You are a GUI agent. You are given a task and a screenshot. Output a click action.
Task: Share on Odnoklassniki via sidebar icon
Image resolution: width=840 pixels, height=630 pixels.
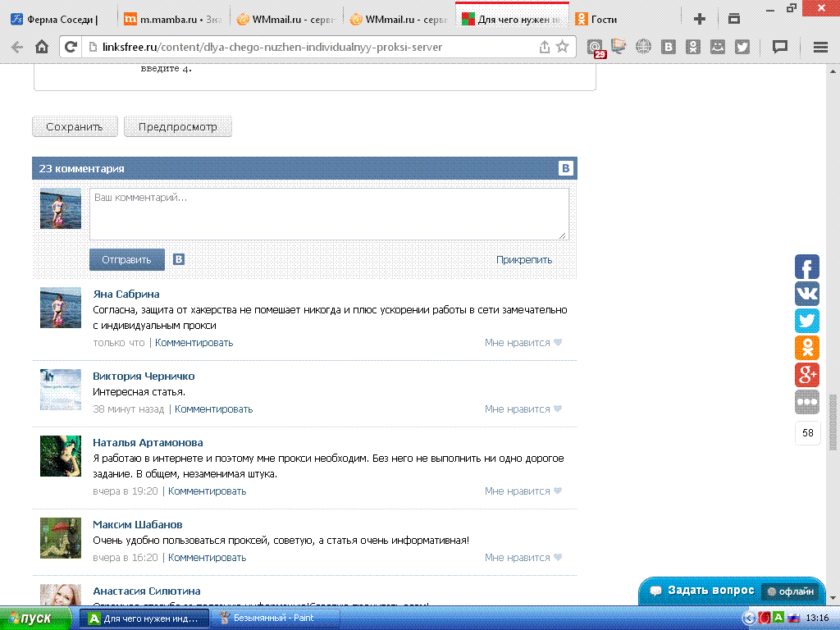tap(807, 348)
